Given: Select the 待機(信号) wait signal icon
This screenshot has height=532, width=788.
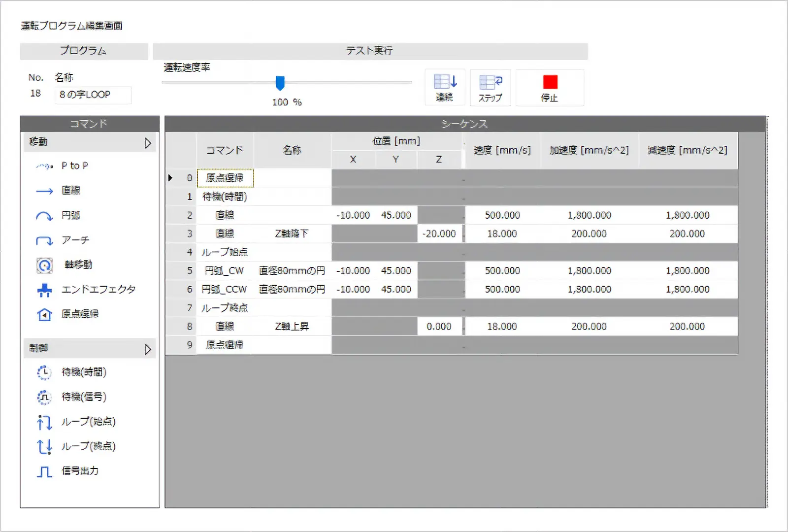Looking at the screenshot, I should [x=44, y=397].
